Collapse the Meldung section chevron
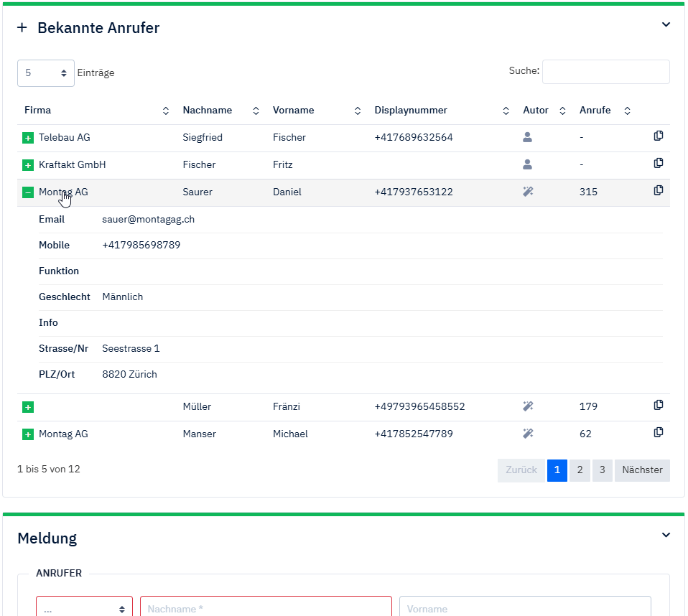This screenshot has width=688, height=616. coord(666,536)
